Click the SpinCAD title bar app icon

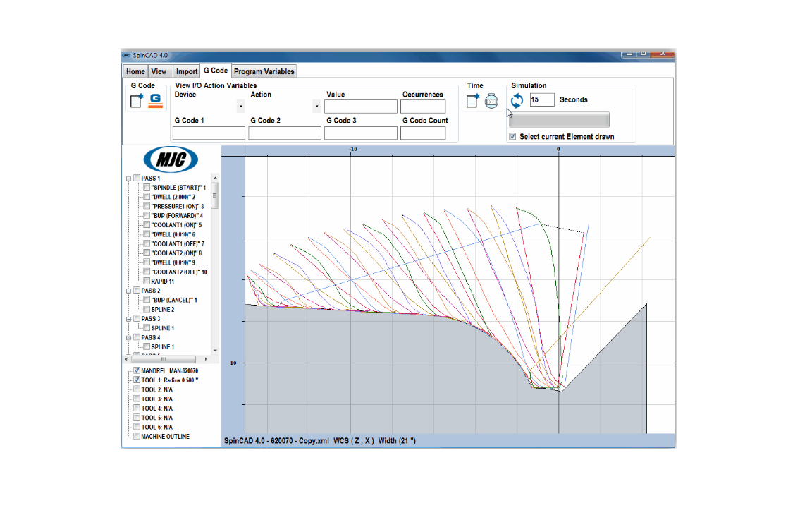click(x=126, y=55)
